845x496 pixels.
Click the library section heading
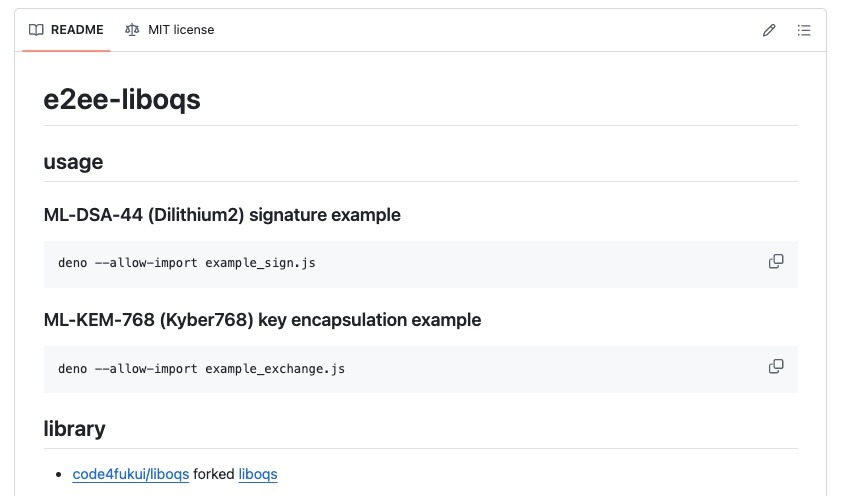[x=74, y=428]
